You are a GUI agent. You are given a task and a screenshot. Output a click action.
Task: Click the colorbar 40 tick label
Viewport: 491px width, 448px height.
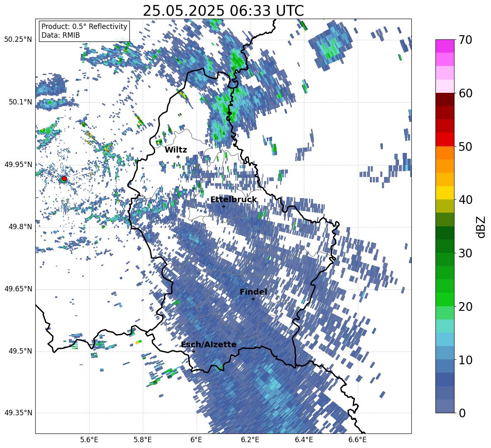465,200
